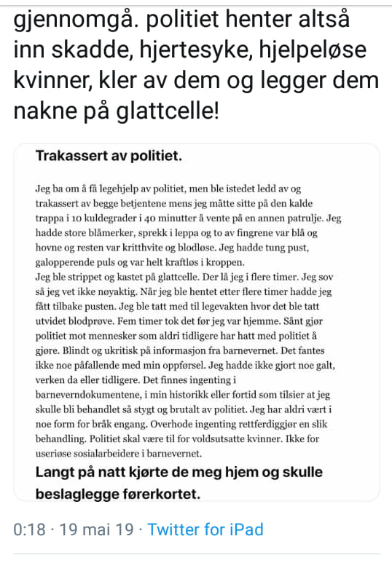Click the 0:18 tweet timestamp
The width and height of the screenshot is (392, 563).
tap(29, 529)
